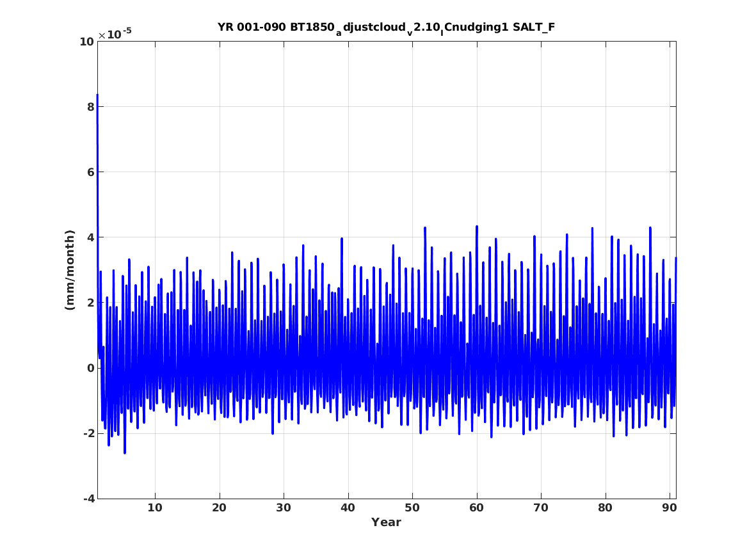This screenshot has height=560, width=747.
Task: Click the y-axis label '(mm/month)'
Action: (70, 270)
